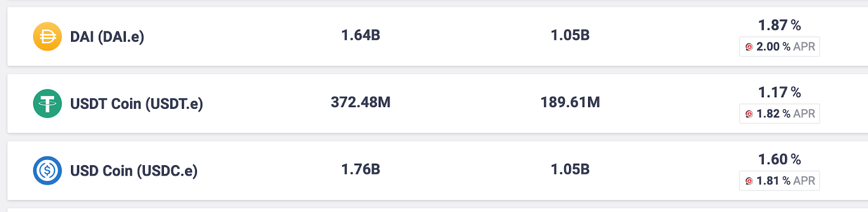Click the 2.00 % APR reward badge
868x212 pixels.
pyautogui.click(x=780, y=47)
